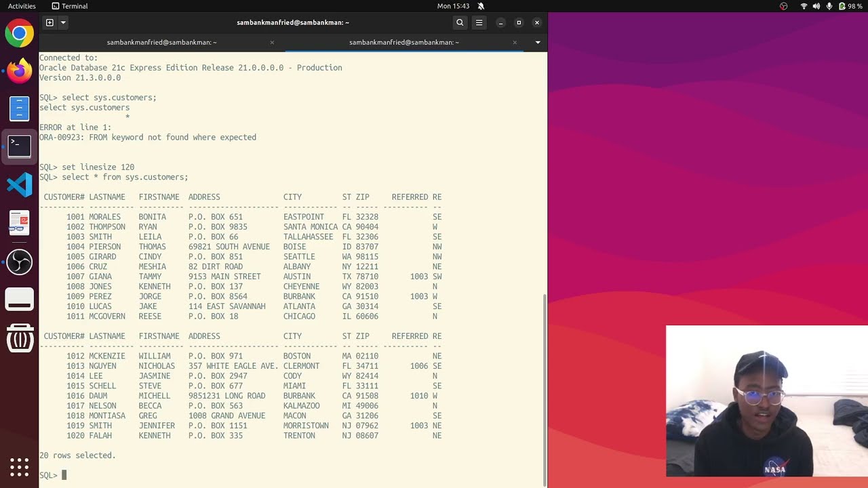Click the volume speaker icon
This screenshot has height=488, width=868.
pyautogui.click(x=816, y=6)
